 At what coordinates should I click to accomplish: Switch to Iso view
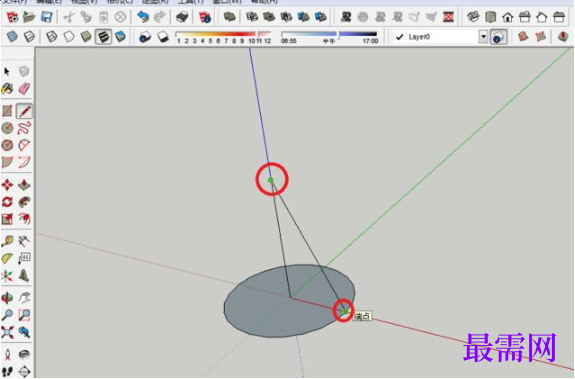point(473,17)
